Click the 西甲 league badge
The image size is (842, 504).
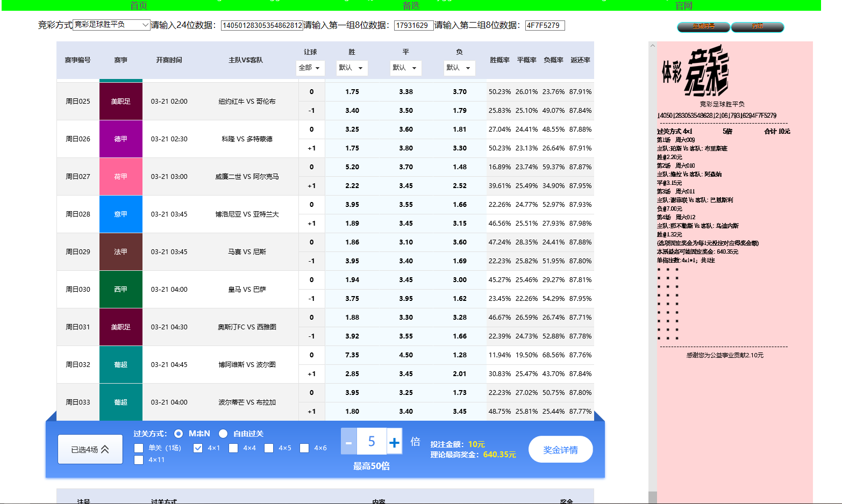pyautogui.click(x=121, y=289)
